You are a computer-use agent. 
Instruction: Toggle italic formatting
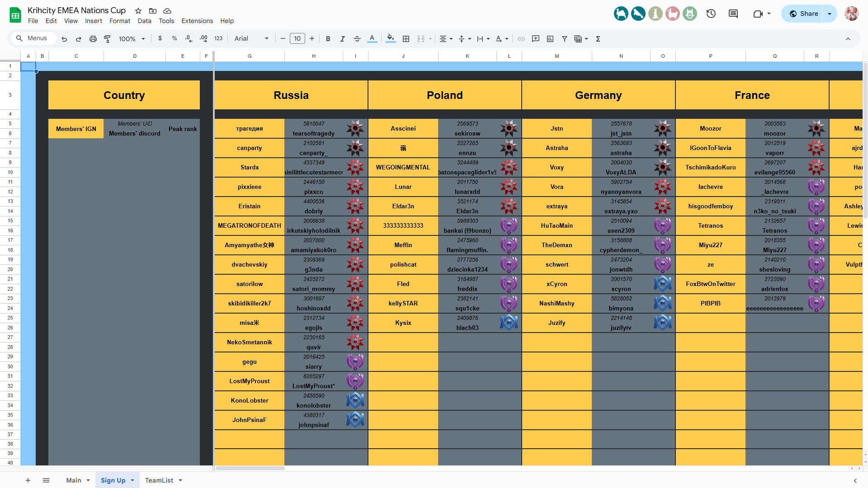tap(343, 39)
